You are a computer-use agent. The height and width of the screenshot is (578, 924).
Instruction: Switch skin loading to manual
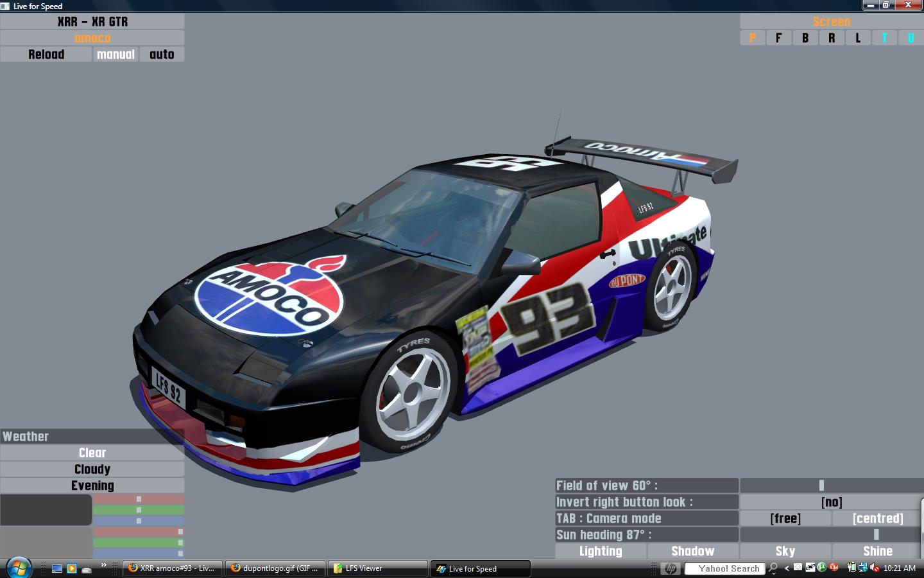coord(116,55)
